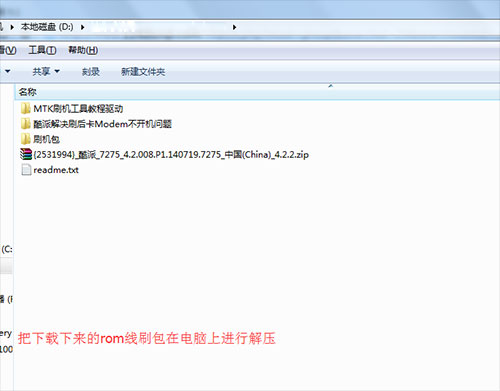Click the 本地磁盘 (D:) breadcrumb
This screenshot has width=500, height=391.
click(x=47, y=27)
